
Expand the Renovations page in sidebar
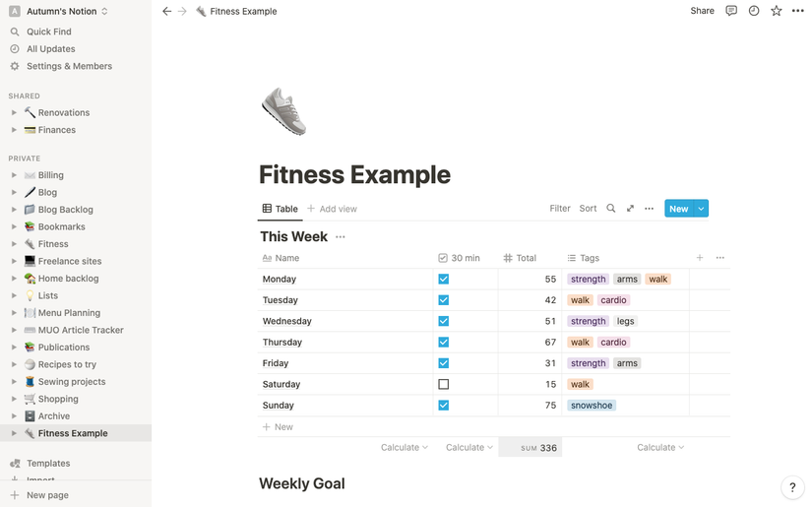pos(14,113)
